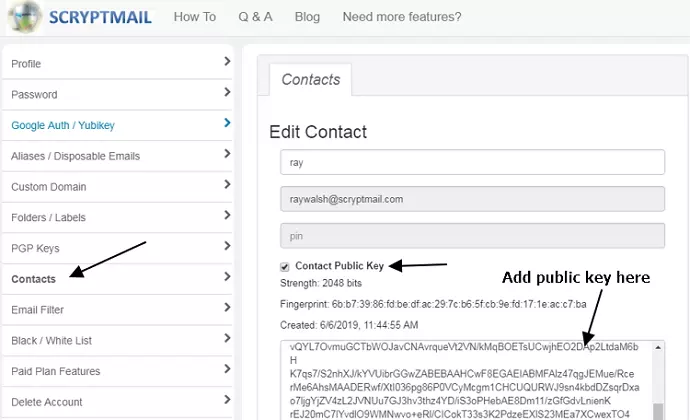Image resolution: width=690 pixels, height=420 pixels.
Task: Click the Delete Account chevron arrow
Action: click(x=227, y=402)
